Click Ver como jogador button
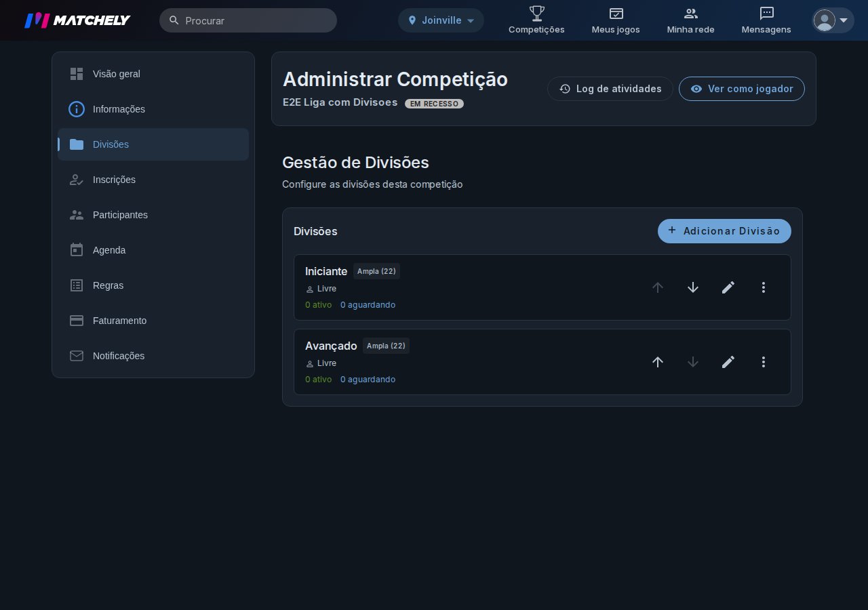Screen dimensions: 868x610 742,89
